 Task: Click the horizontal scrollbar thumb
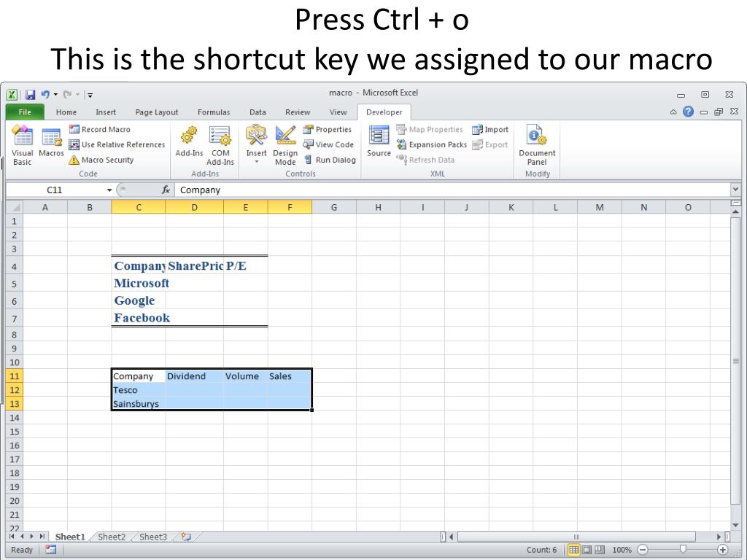(x=576, y=537)
